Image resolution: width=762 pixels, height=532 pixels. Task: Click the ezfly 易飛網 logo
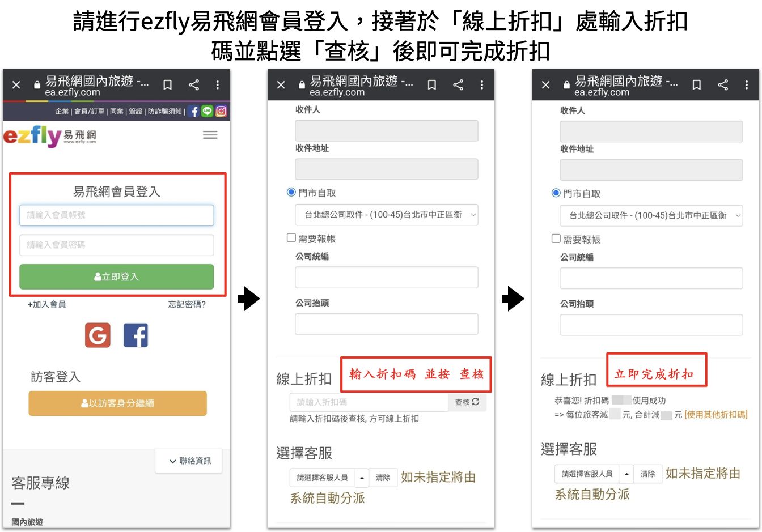50,136
